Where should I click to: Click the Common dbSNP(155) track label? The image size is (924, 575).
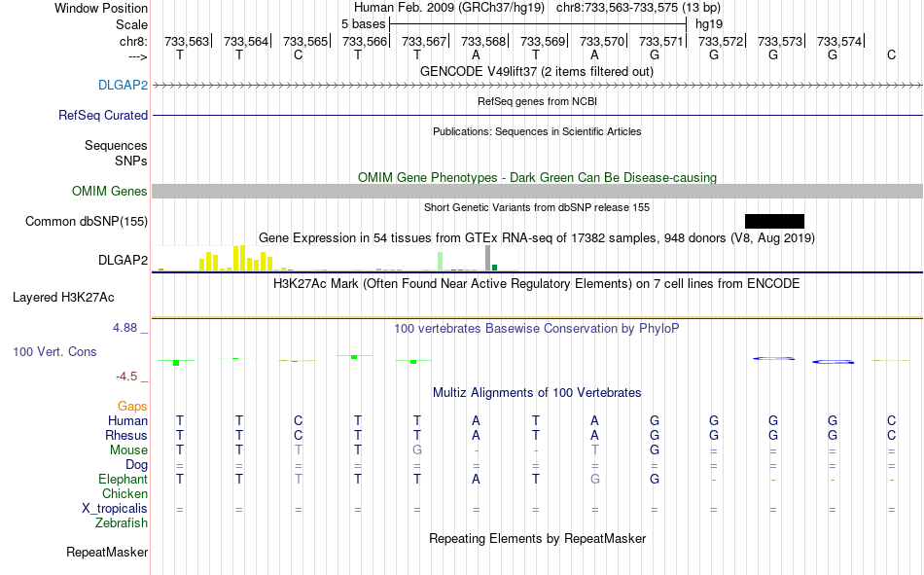(86, 221)
